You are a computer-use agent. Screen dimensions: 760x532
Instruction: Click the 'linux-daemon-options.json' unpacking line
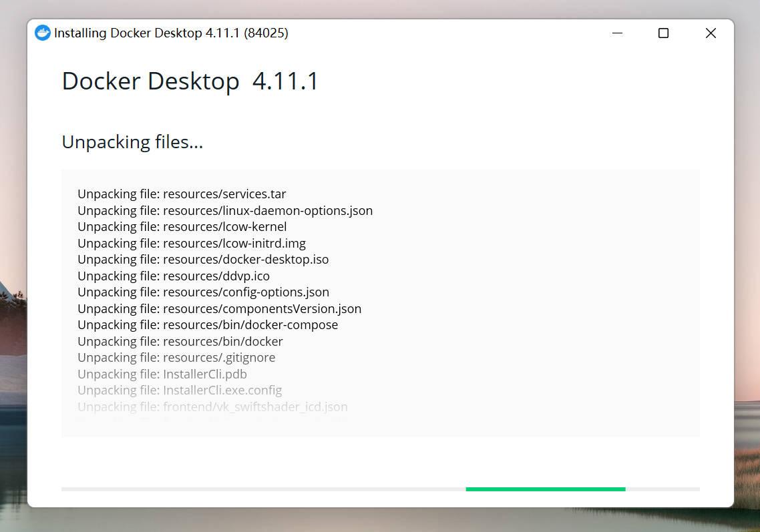(x=225, y=210)
